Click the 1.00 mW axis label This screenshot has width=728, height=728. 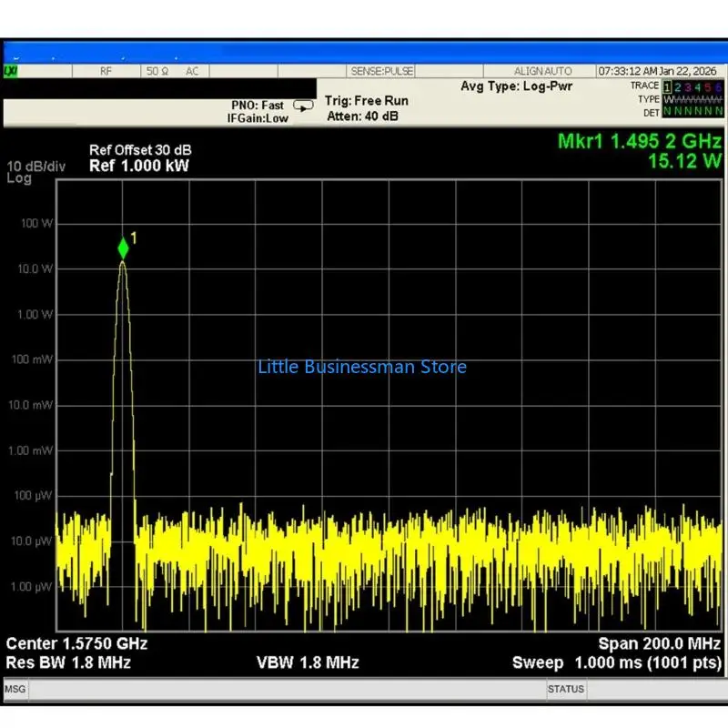[x=31, y=450]
